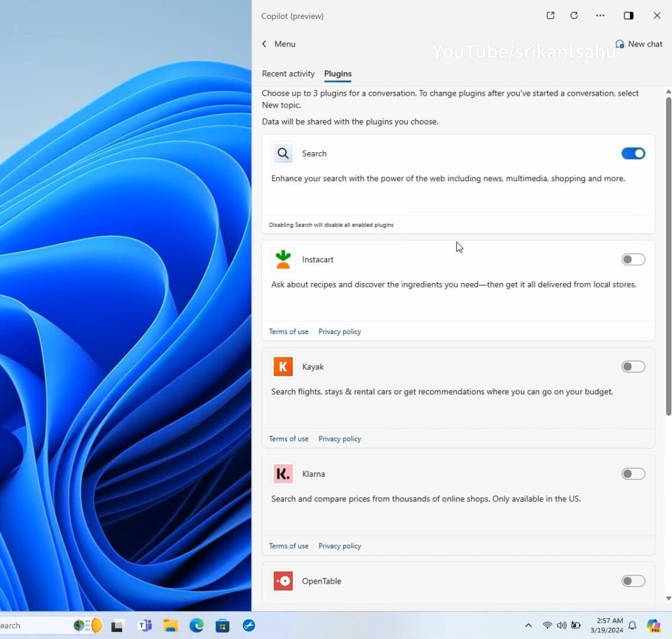Refresh the Copilot panel
672x639 pixels.
coord(574,15)
